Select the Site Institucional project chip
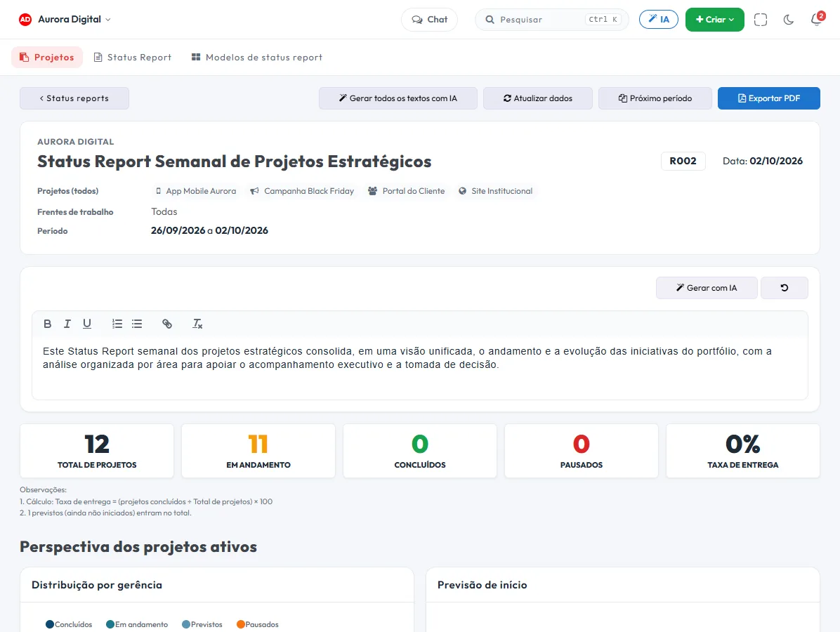The width and height of the screenshot is (840, 632). tap(496, 191)
